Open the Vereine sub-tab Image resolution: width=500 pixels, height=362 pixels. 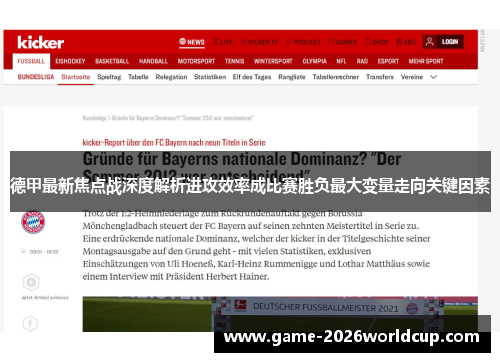412,77
